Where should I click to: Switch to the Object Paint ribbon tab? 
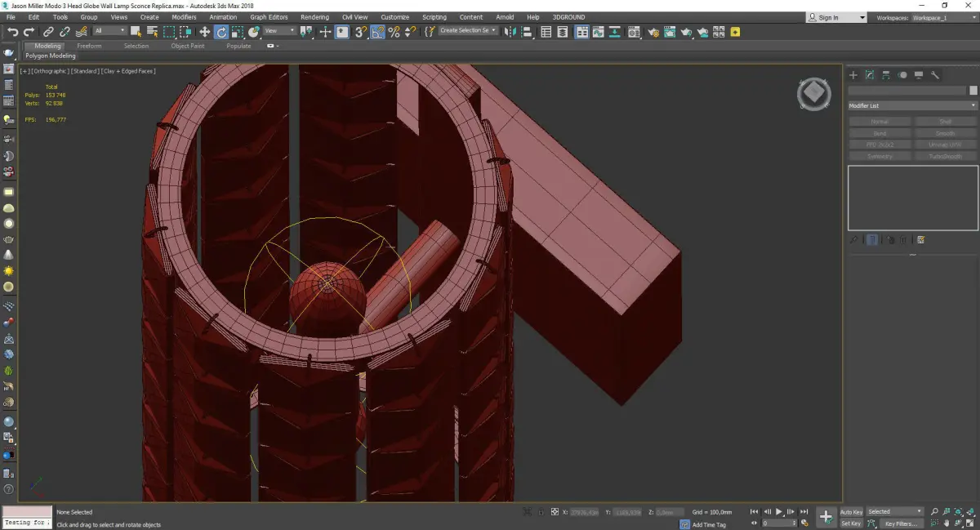(188, 46)
